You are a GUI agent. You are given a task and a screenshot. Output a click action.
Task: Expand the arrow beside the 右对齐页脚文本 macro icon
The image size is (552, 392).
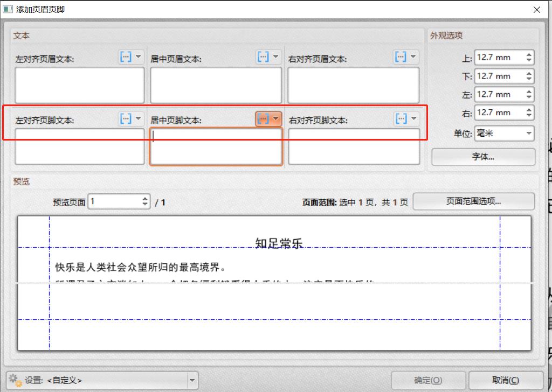pos(413,119)
